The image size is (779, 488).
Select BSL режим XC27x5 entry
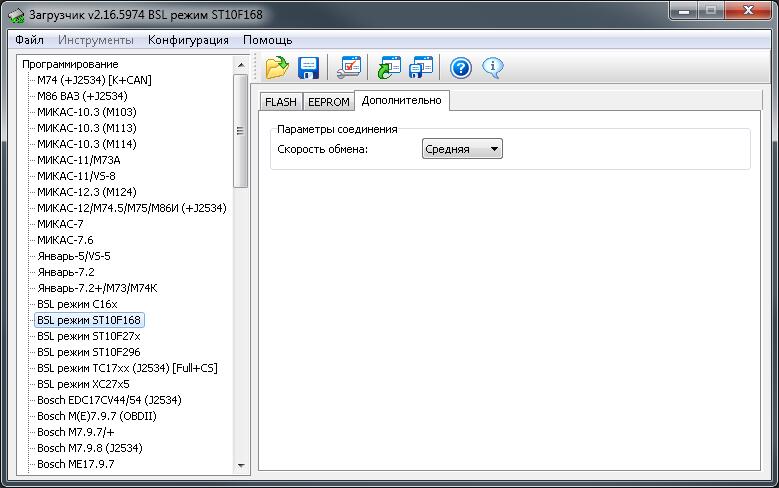click(83, 384)
